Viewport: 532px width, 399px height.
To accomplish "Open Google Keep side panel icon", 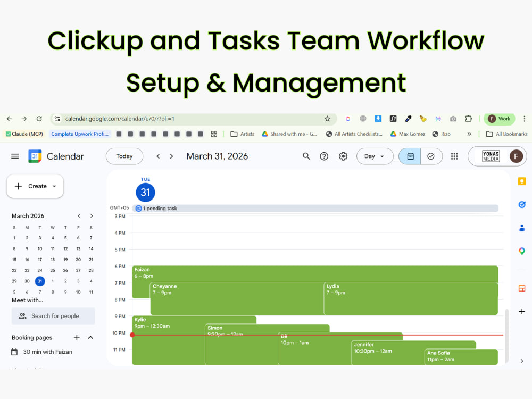I will 522,181.
